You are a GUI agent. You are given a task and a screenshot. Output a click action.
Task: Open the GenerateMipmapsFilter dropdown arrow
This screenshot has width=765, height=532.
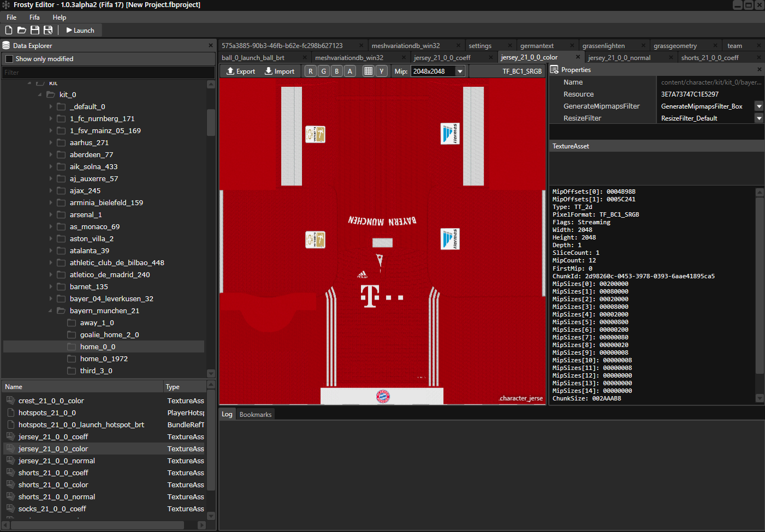coord(759,106)
